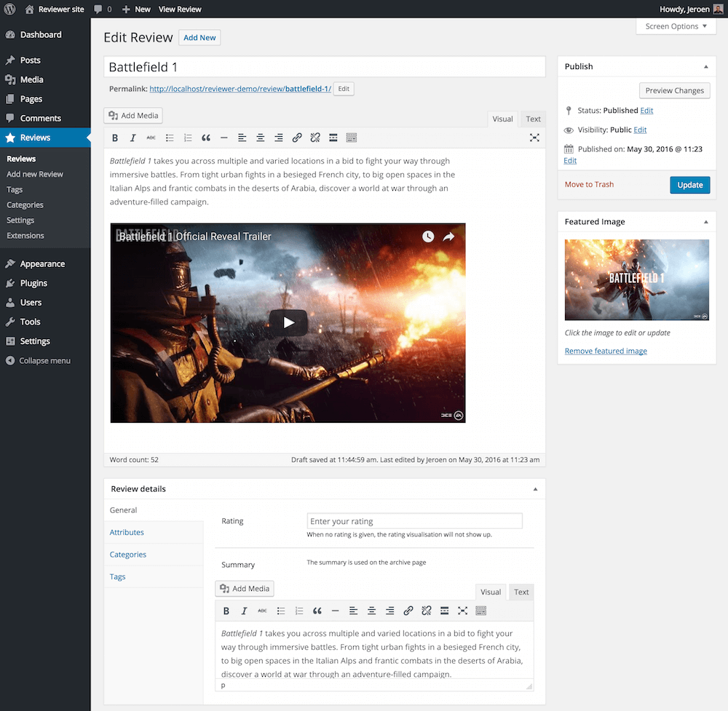The height and width of the screenshot is (711, 728).
Task: Click Remove featured image link
Action: pyautogui.click(x=606, y=351)
